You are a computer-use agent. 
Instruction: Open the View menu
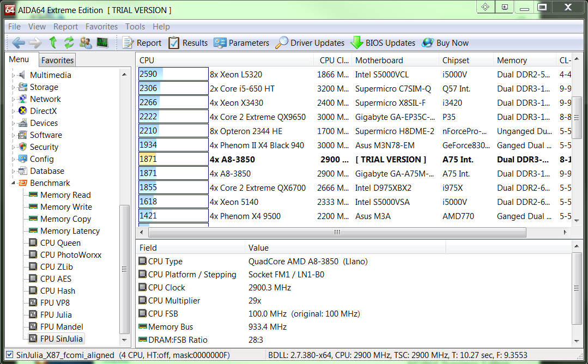click(37, 27)
